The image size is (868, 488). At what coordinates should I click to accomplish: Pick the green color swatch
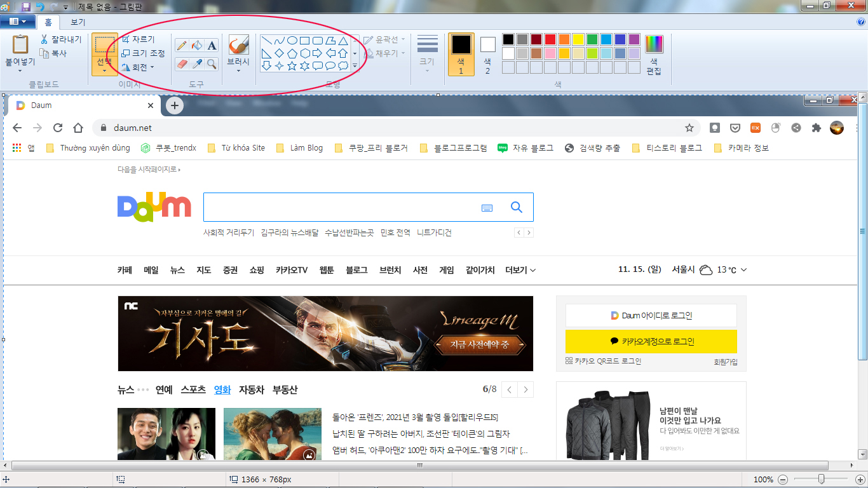click(592, 39)
